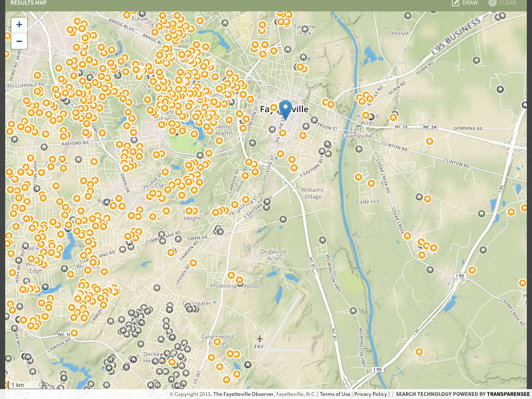Select gray marker near Fairview Park label

[304, 30]
